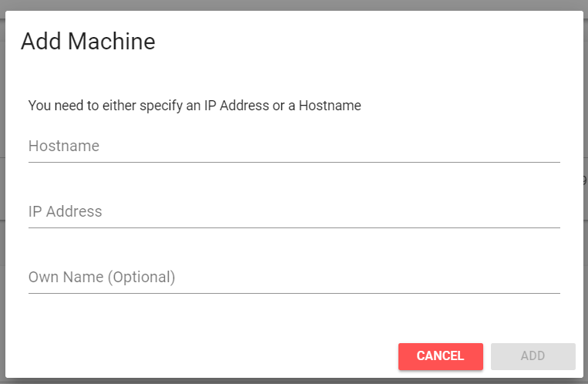
Task: Click the Own Name (Optional) placeholder label
Action: [x=102, y=278]
